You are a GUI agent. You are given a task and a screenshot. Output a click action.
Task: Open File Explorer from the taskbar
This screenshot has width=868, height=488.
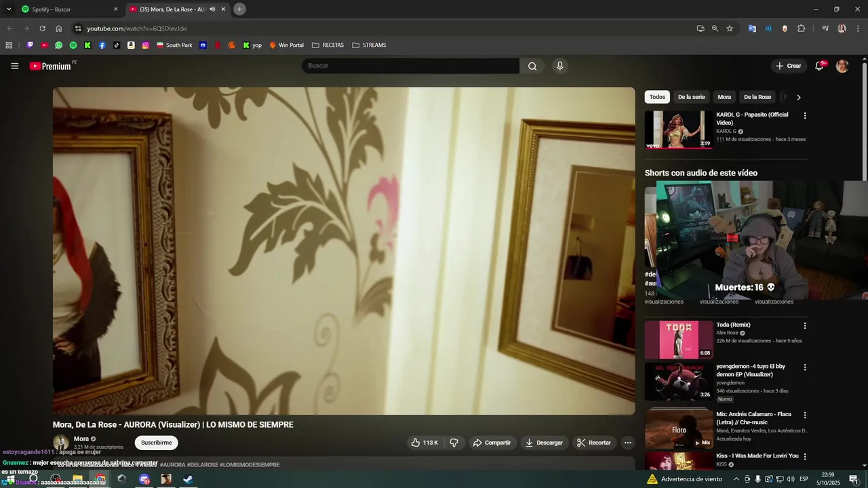[78, 479]
